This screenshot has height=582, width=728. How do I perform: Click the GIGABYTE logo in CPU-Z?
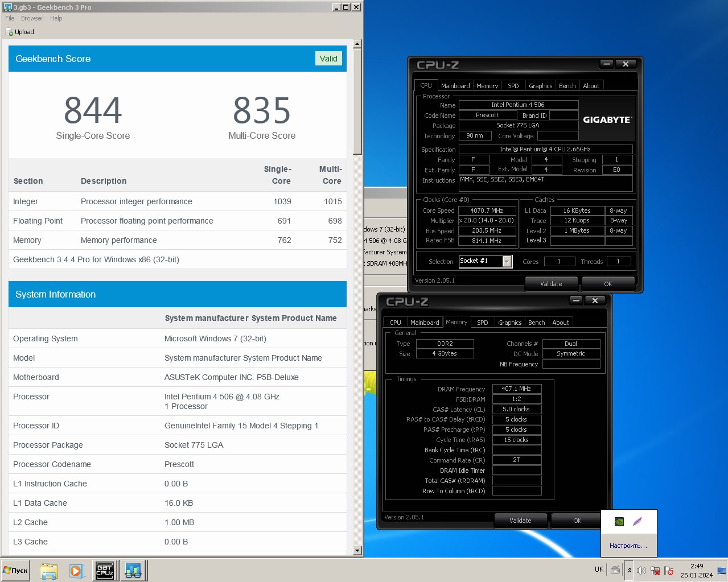(x=607, y=119)
